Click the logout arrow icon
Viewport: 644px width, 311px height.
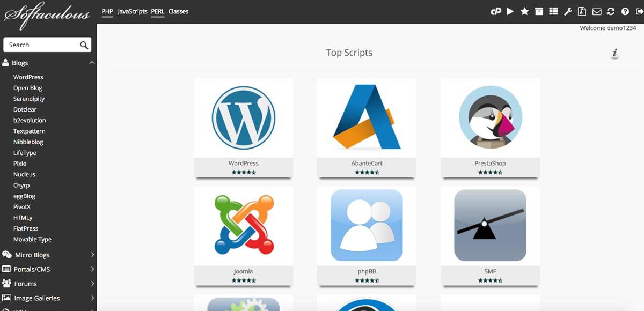click(639, 11)
